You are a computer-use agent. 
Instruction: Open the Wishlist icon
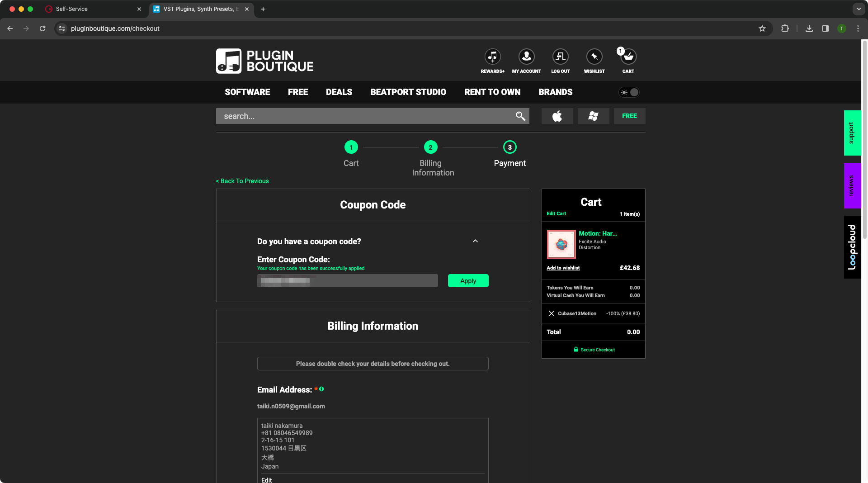click(594, 57)
